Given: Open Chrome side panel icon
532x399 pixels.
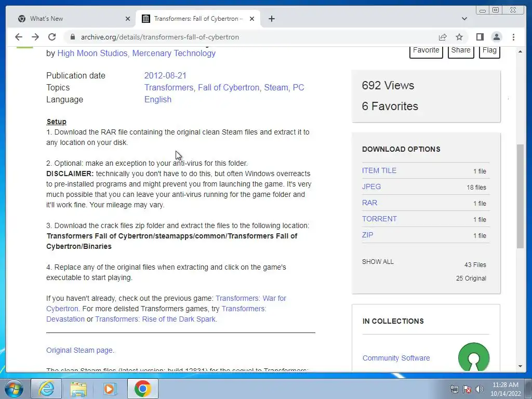Looking at the screenshot, I should coord(480,37).
